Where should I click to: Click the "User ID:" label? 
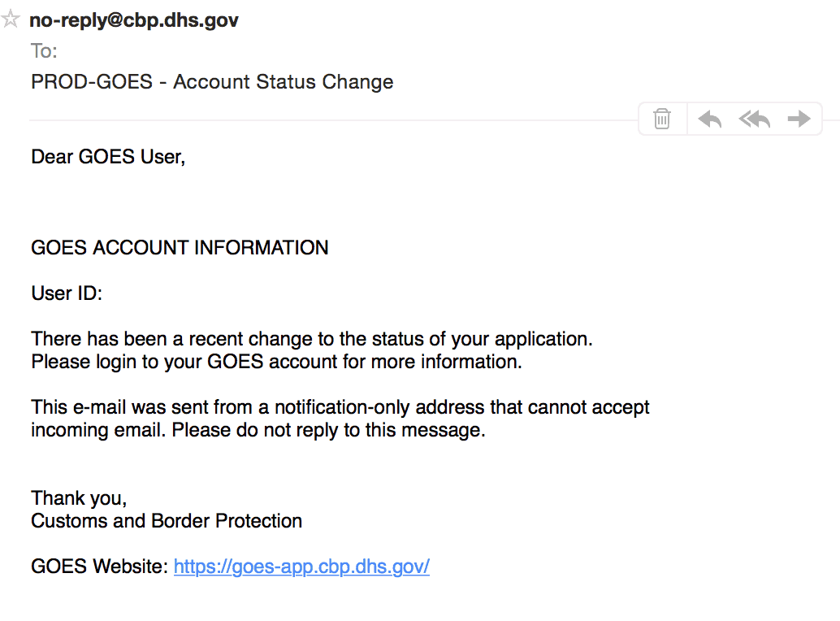[66, 294]
